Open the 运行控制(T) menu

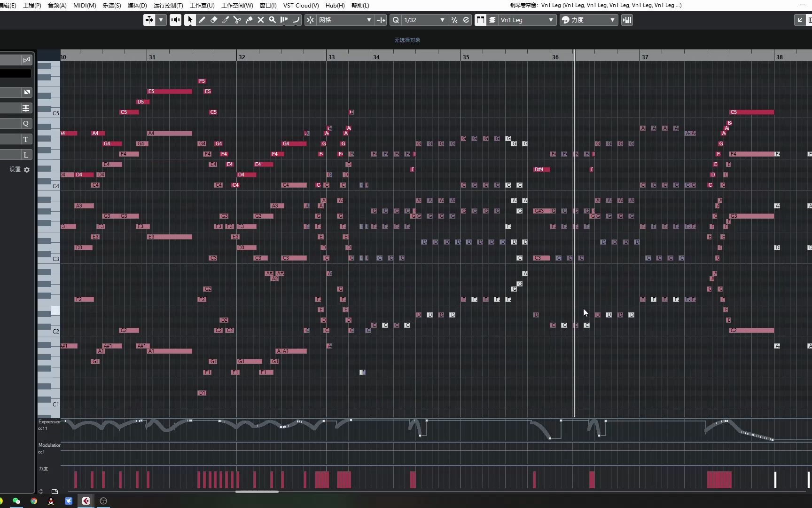point(168,5)
